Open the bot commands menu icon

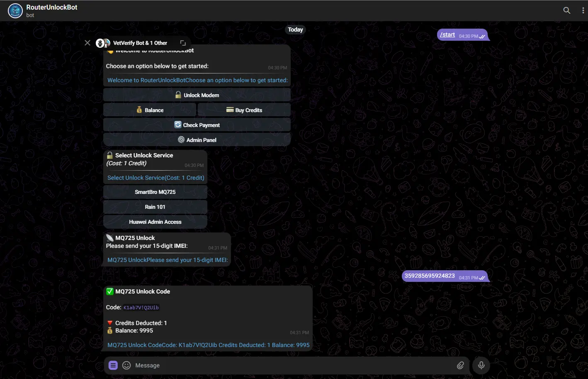[113, 365]
